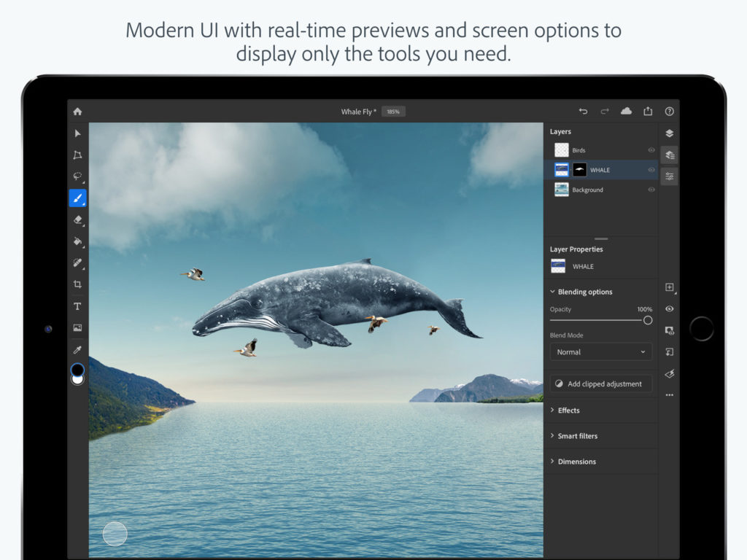
Task: Open cloud sync status
Action: [x=626, y=111]
